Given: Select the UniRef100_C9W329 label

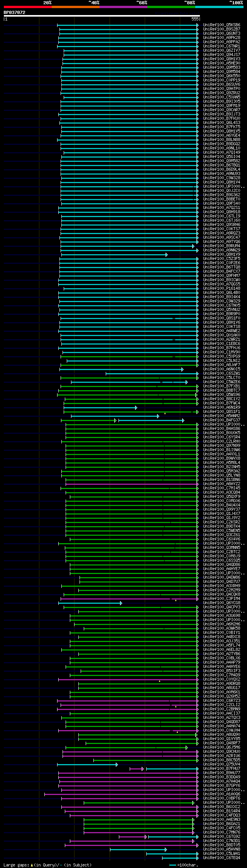Looking at the screenshot, I should click(x=222, y=301).
